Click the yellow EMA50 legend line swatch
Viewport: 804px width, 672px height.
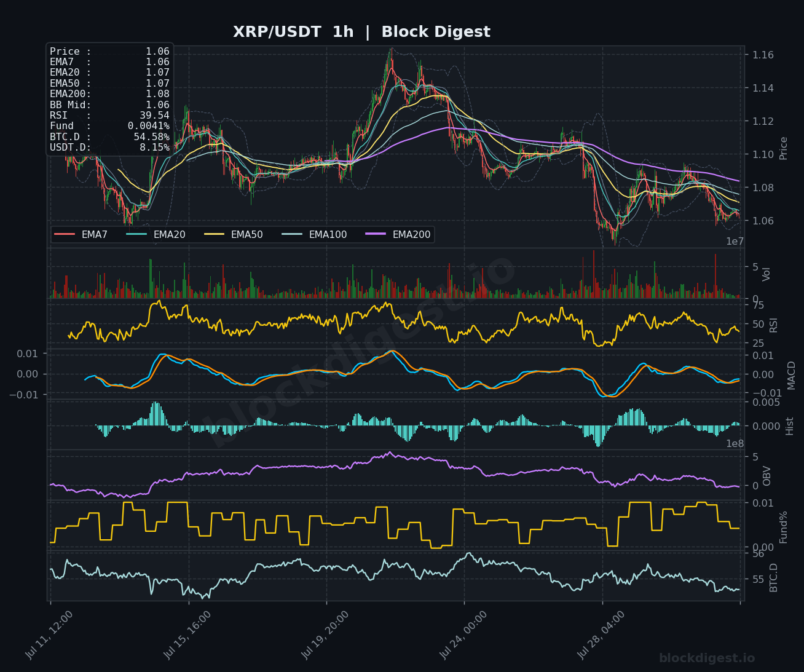click(x=214, y=234)
